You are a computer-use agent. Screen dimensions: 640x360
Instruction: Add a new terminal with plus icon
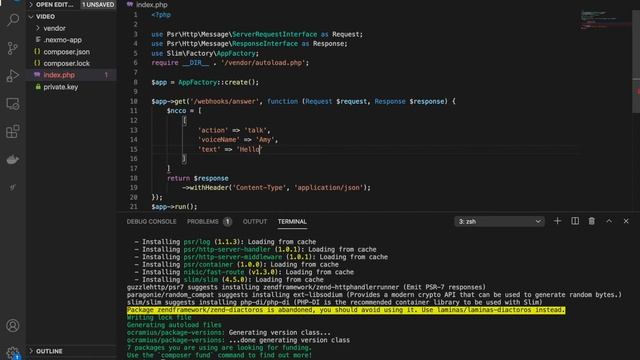[558, 221]
